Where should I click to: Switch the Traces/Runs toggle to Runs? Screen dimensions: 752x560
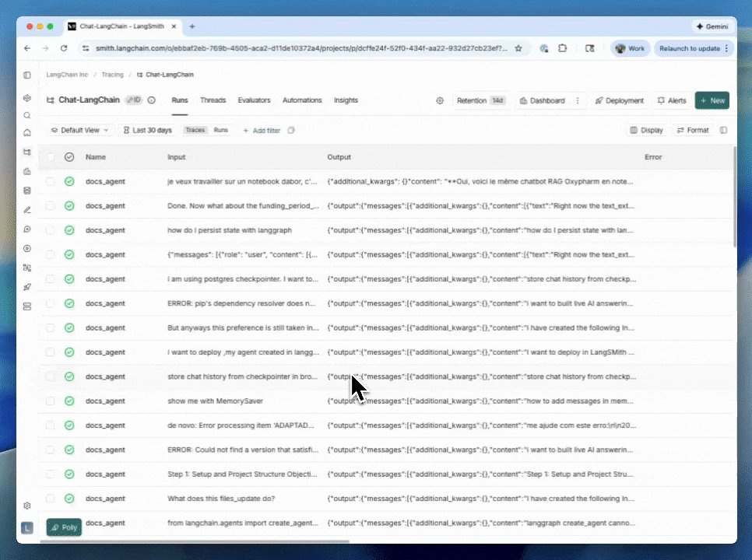[220, 130]
